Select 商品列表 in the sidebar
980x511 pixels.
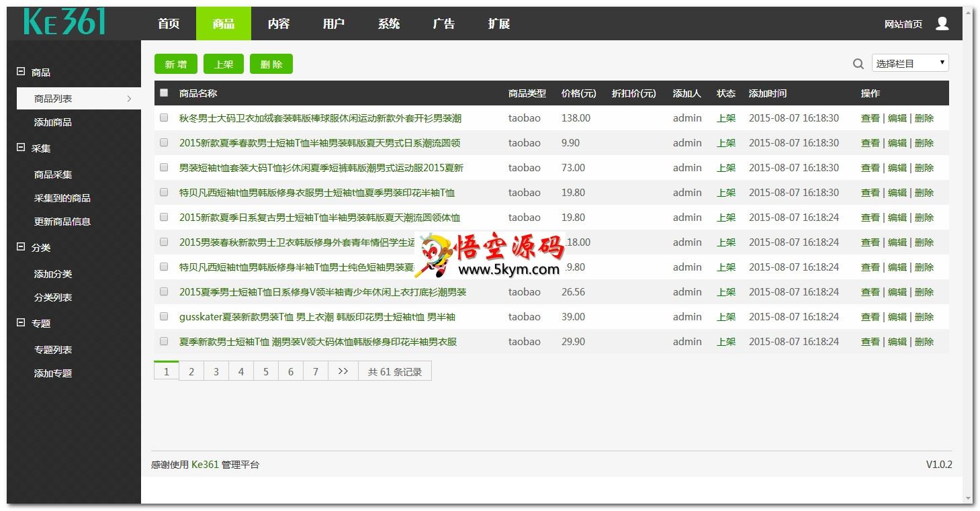(79, 99)
